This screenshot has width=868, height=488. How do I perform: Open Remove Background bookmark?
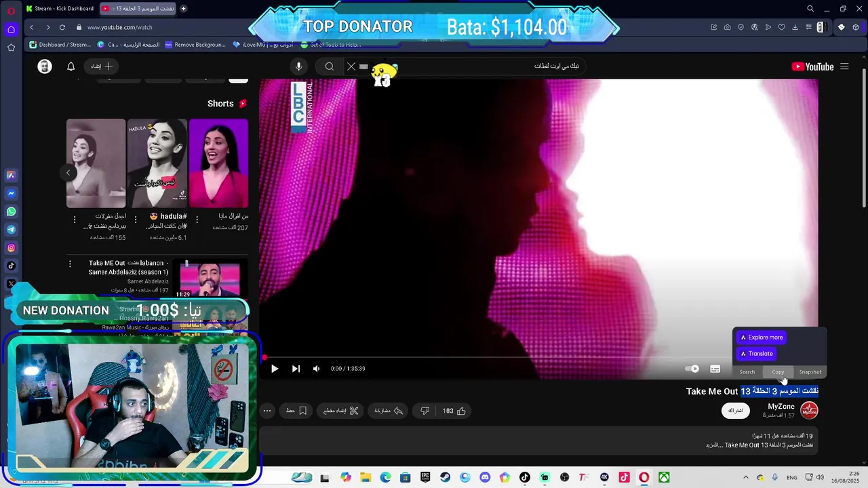click(195, 45)
